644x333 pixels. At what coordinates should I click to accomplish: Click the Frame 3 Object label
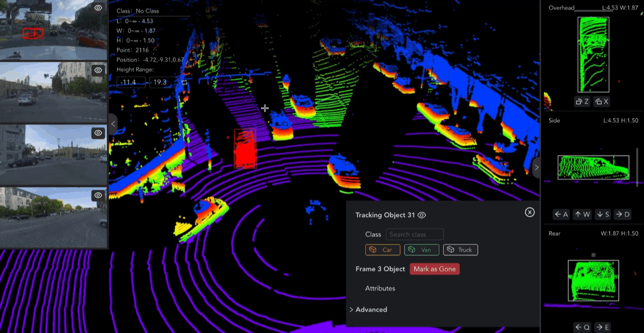(380, 269)
